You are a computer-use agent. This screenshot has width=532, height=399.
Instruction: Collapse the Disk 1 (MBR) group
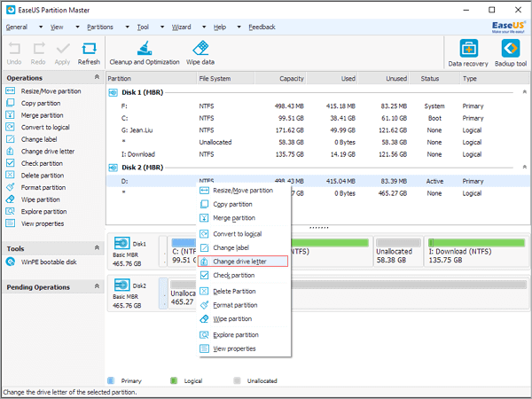525,92
